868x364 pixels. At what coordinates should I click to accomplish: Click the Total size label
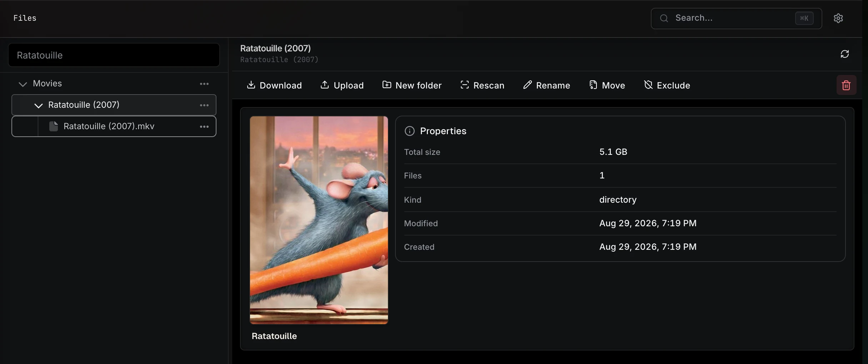coord(422,152)
